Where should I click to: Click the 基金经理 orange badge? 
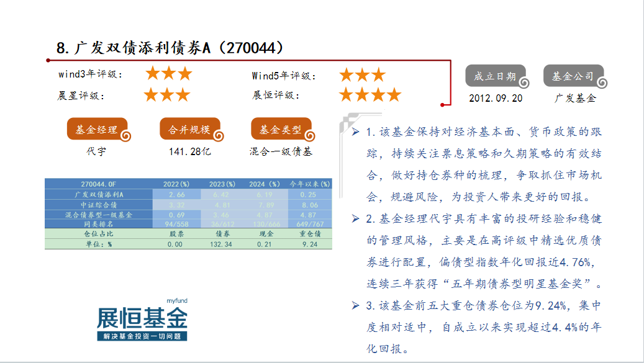[x=97, y=130]
